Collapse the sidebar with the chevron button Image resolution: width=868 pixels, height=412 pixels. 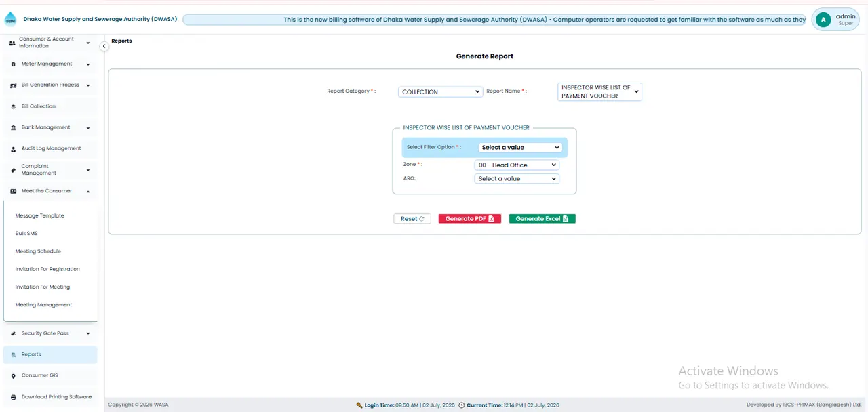click(x=104, y=46)
